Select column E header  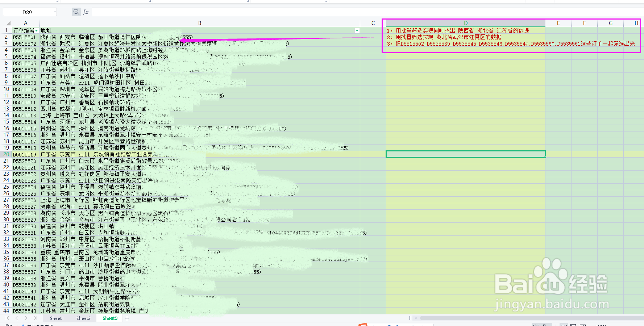[558, 23]
